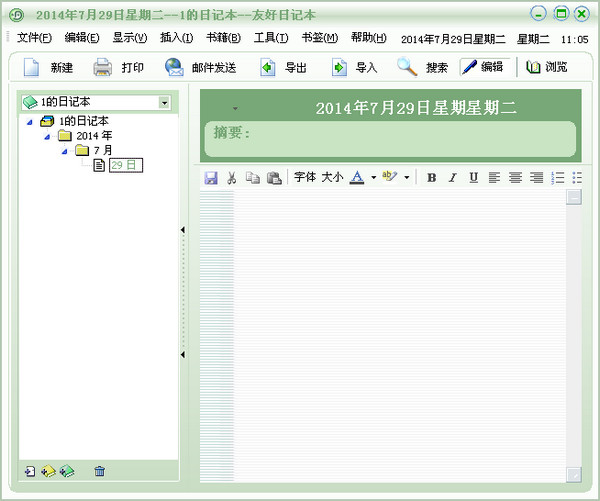Insert a bulleted list
The height and width of the screenshot is (501, 600).
coord(577,178)
